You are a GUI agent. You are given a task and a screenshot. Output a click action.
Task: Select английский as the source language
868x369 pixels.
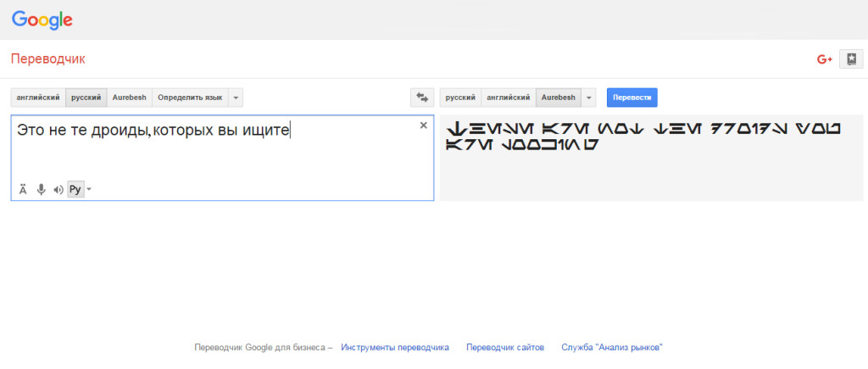point(38,98)
